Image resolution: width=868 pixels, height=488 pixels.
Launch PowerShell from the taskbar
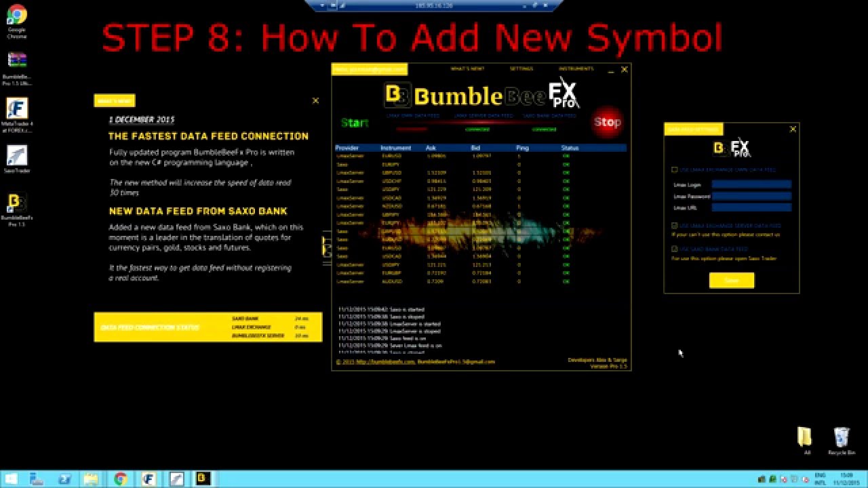point(65,479)
